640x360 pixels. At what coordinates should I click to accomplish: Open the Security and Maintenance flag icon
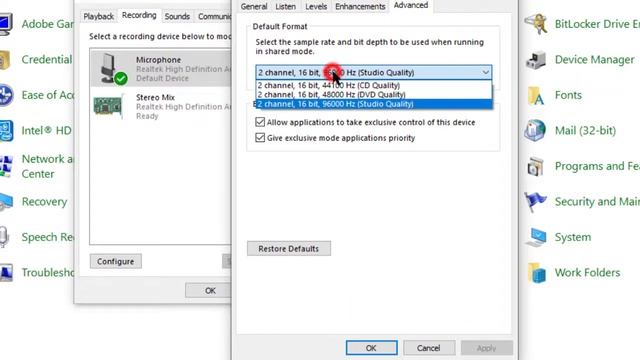pos(535,202)
